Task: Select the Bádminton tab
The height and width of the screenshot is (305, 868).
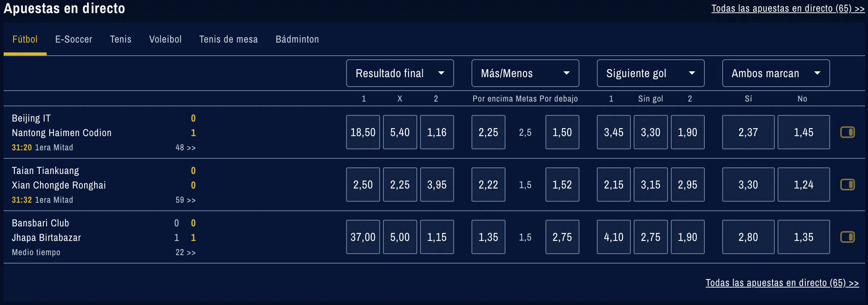Action: pyautogui.click(x=297, y=39)
